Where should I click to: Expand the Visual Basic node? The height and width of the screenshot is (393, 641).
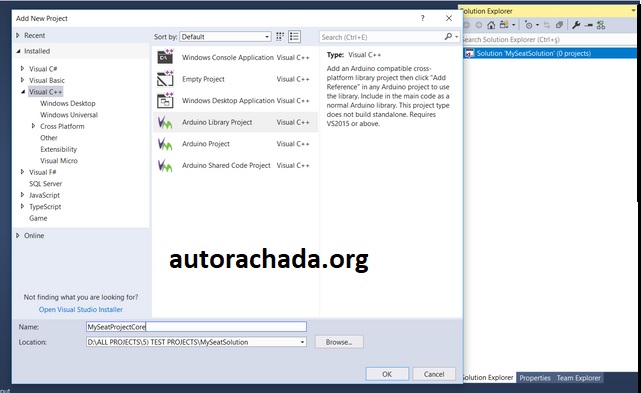coord(22,80)
